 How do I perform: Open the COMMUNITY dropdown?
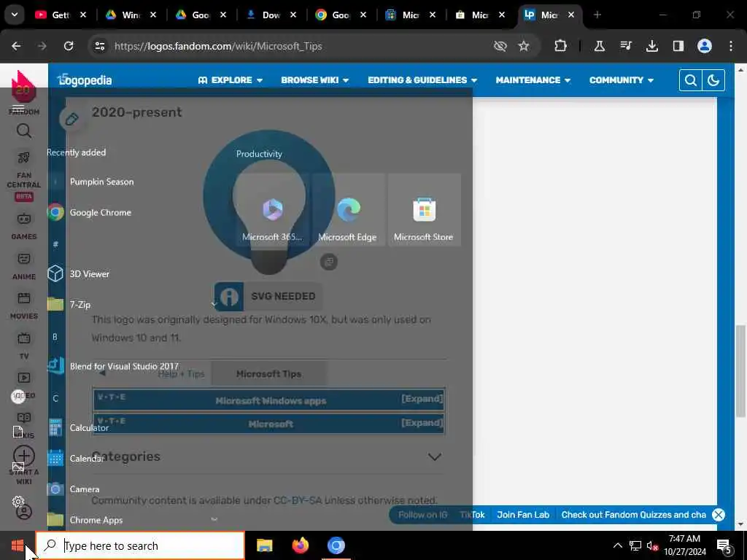(622, 80)
